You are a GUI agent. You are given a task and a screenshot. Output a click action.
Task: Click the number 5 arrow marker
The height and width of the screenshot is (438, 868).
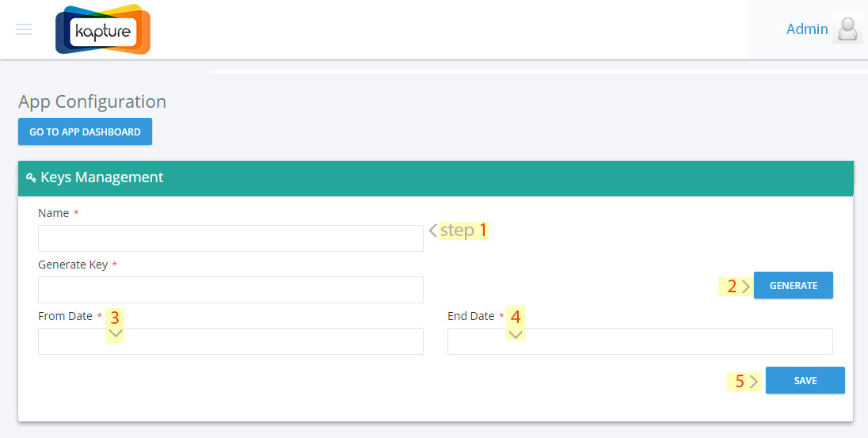pos(744,381)
